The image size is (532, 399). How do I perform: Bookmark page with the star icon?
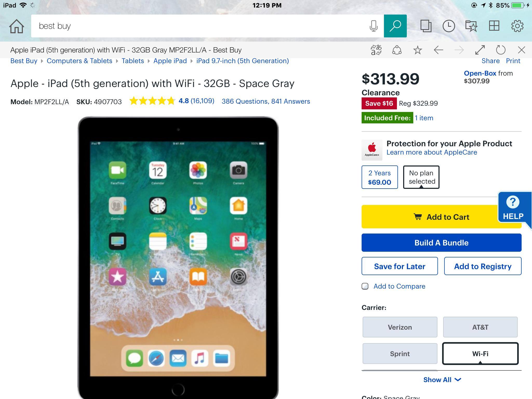(x=417, y=50)
